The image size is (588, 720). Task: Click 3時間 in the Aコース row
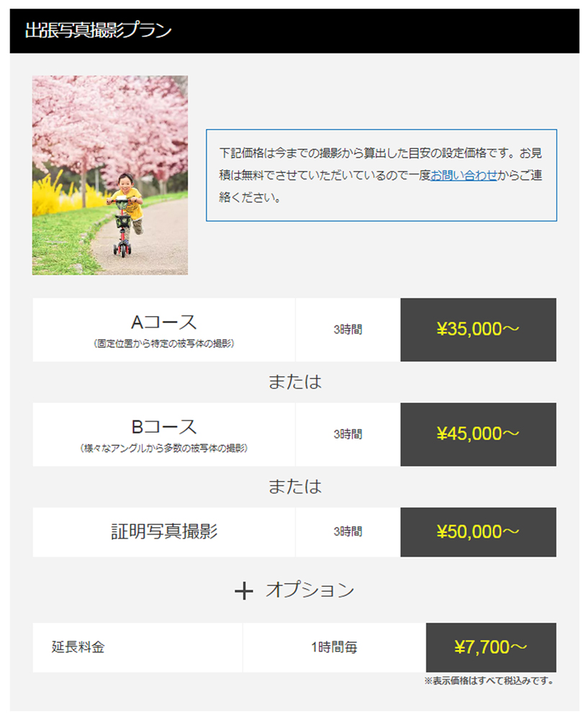pyautogui.click(x=348, y=330)
